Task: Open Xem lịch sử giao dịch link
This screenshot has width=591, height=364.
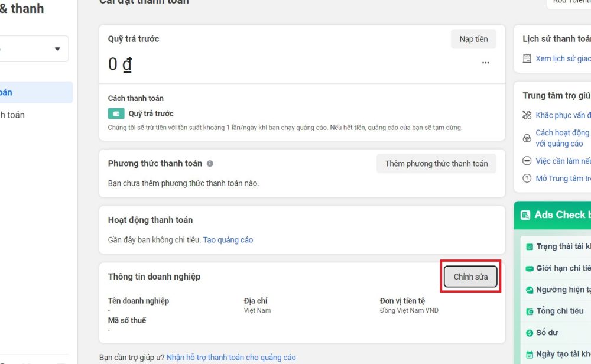Action: pyautogui.click(x=563, y=58)
